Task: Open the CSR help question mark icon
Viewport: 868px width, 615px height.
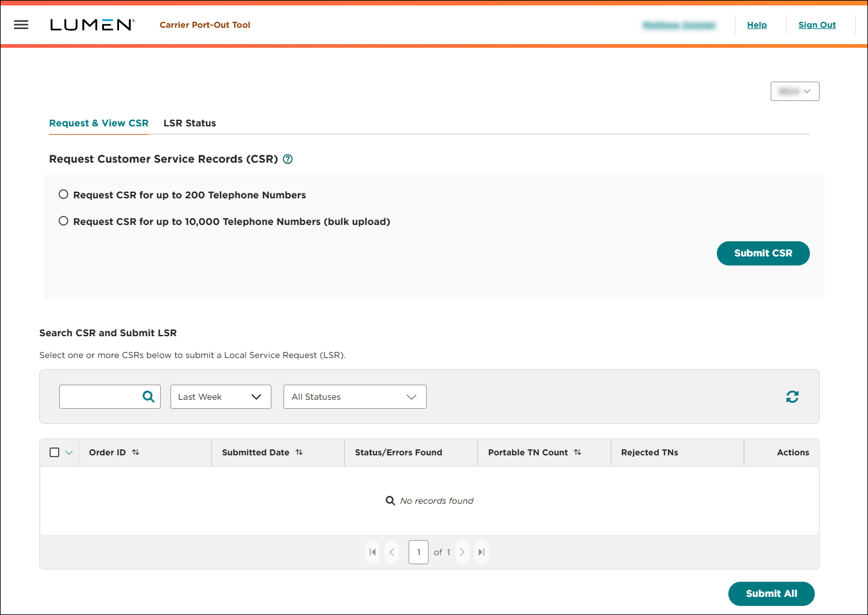Action: pyautogui.click(x=288, y=159)
